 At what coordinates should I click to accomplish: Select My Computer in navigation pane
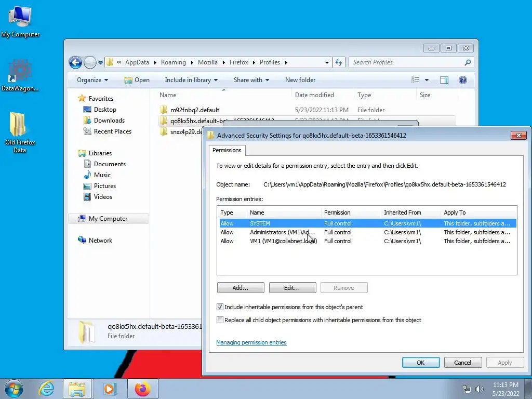coord(109,219)
